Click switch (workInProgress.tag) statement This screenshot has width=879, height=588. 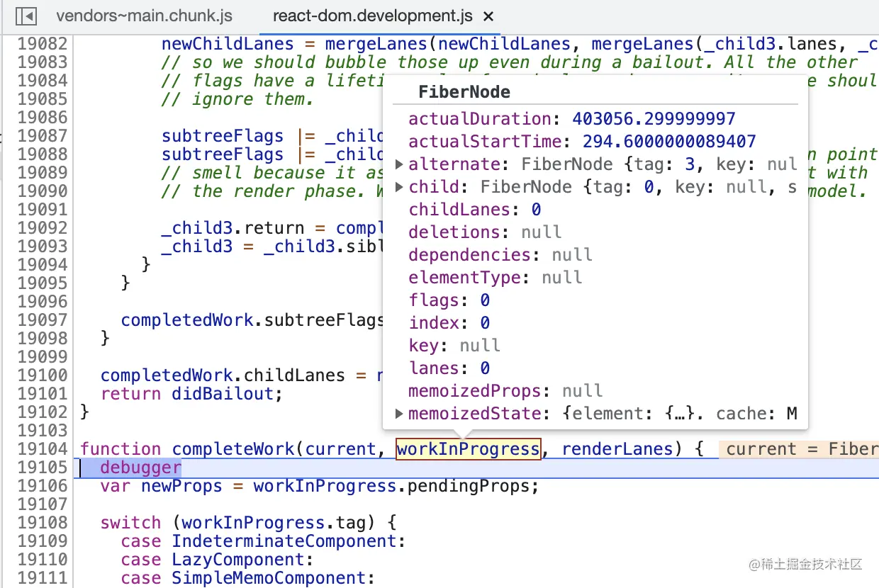pyautogui.click(x=247, y=523)
